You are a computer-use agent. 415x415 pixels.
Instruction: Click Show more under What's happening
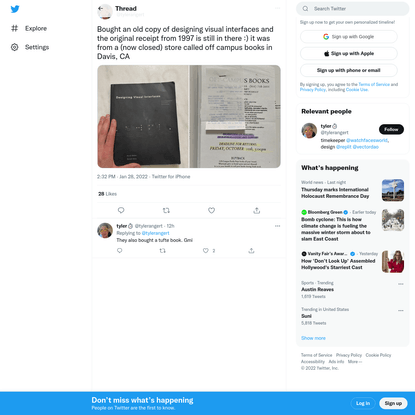313,338
